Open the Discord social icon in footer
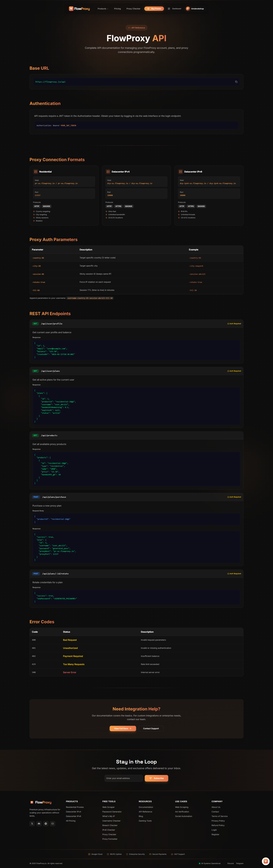The height and width of the screenshot is (868, 273). point(39,823)
